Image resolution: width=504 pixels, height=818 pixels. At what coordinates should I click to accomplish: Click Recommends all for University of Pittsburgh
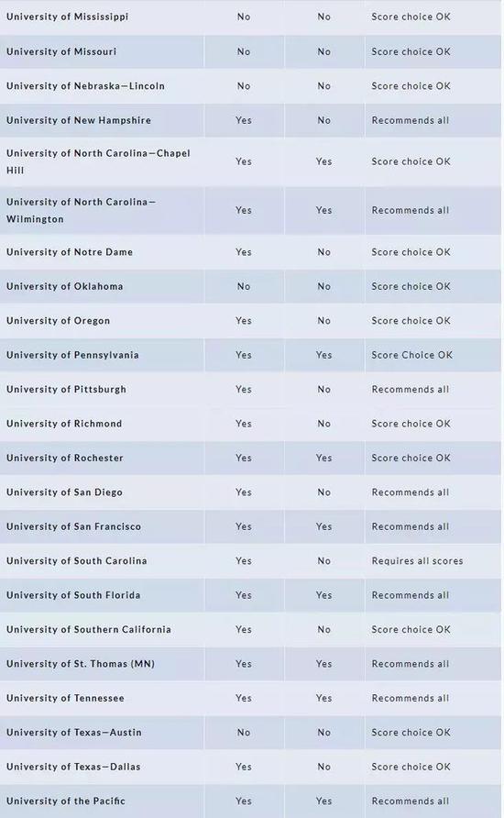pyautogui.click(x=411, y=390)
